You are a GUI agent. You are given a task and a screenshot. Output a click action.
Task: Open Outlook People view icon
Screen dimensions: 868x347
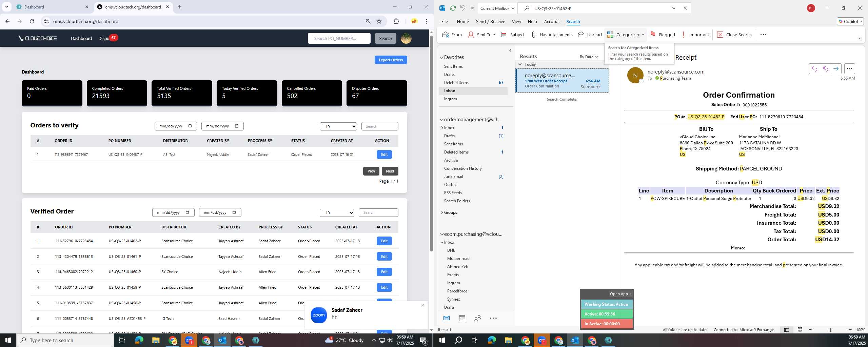(477, 318)
